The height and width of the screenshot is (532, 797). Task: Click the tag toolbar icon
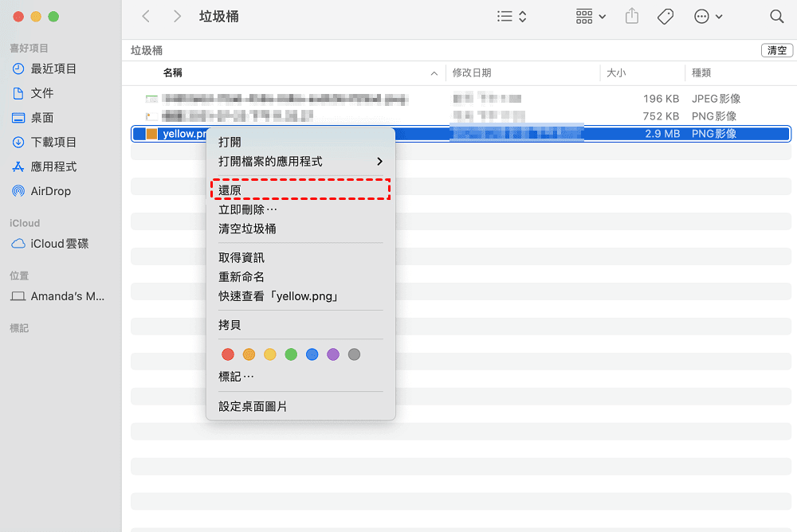tap(665, 16)
